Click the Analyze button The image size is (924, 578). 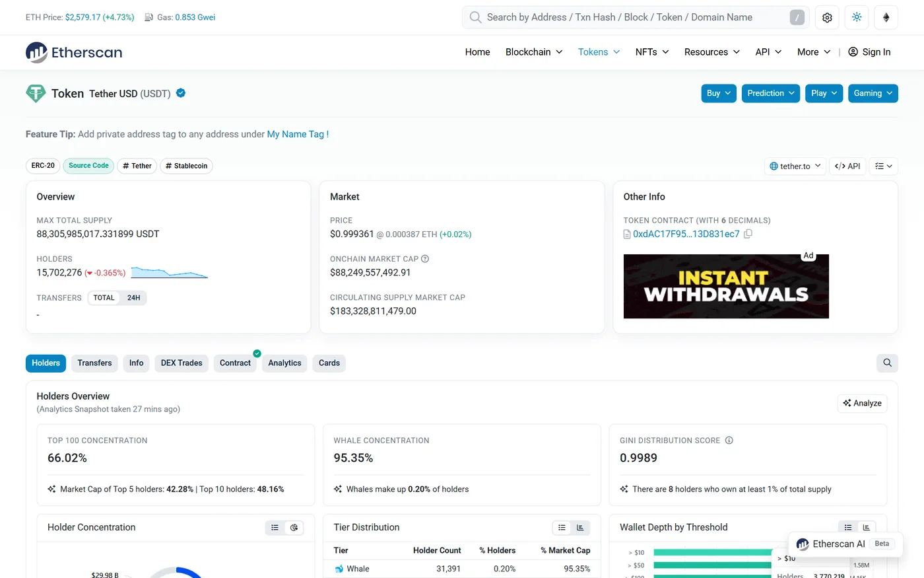tap(863, 404)
